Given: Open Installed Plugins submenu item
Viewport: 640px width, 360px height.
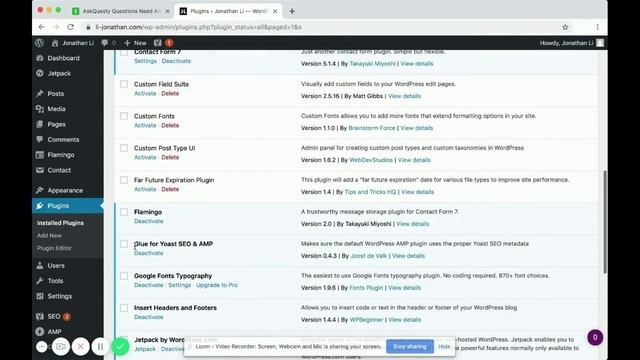Looking at the screenshot, I should pos(60,223).
